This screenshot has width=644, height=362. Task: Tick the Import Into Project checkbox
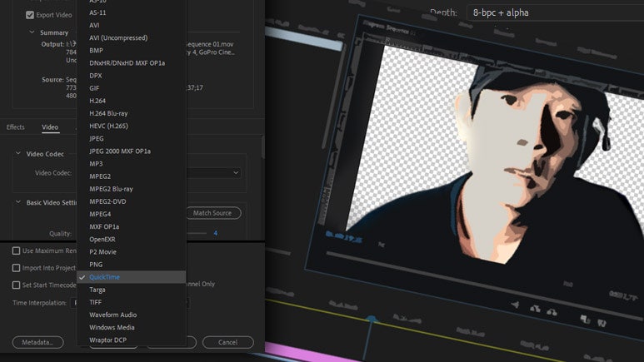16,268
